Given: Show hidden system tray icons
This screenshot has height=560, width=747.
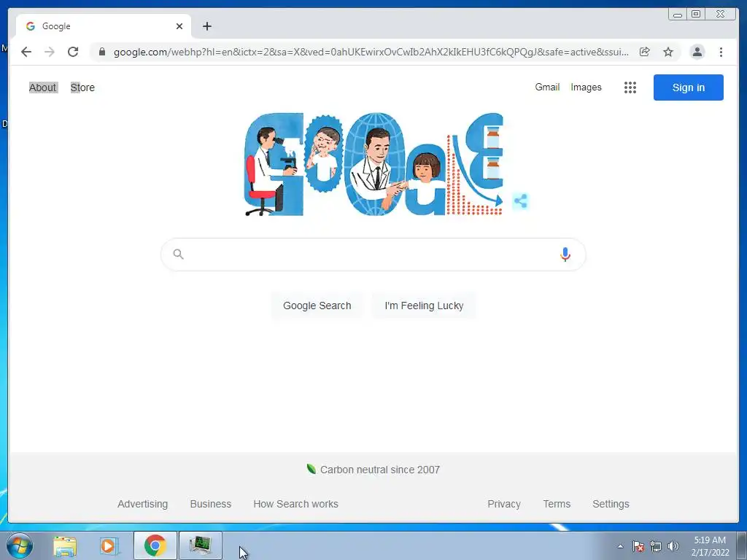Looking at the screenshot, I should coord(620,546).
